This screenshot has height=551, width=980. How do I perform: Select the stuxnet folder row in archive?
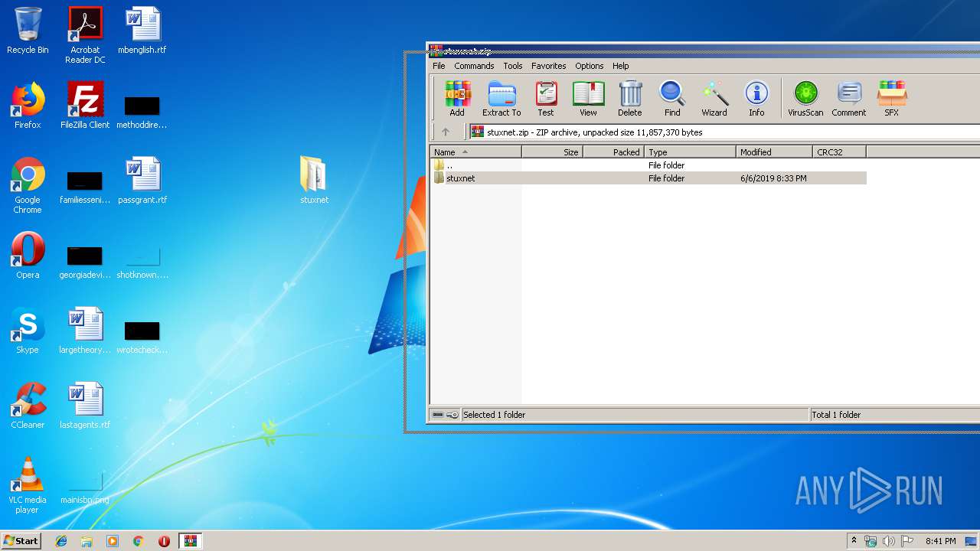[x=648, y=178]
